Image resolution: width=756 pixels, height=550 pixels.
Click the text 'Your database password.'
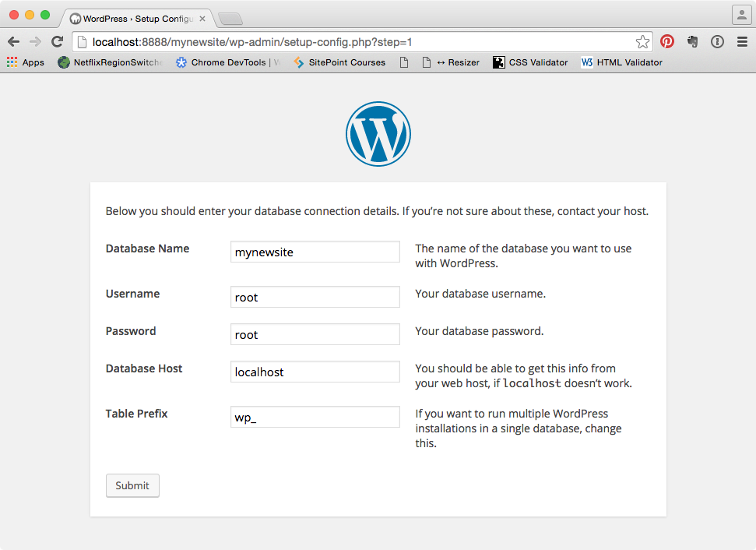tap(480, 331)
